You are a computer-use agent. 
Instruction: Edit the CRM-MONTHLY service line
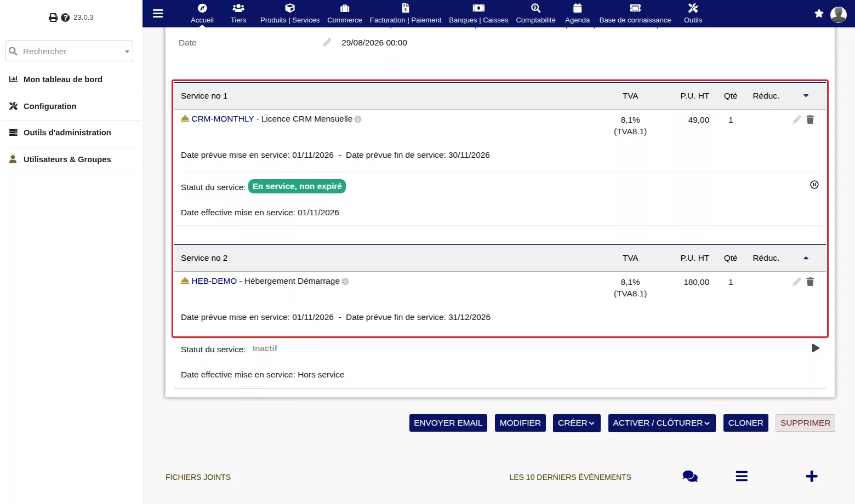point(797,119)
